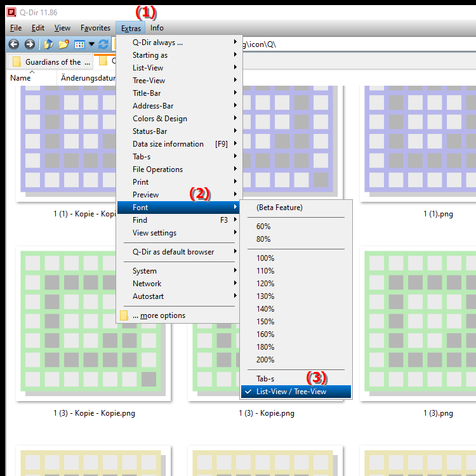The width and height of the screenshot is (476, 476).
Task: Open the Favorites menu
Action: [95, 28]
